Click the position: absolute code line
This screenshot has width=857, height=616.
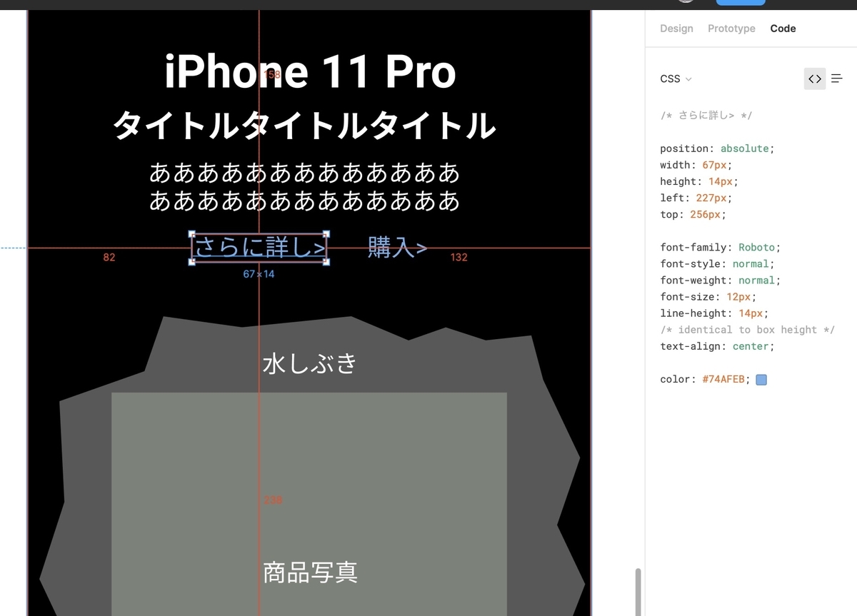pos(717,148)
